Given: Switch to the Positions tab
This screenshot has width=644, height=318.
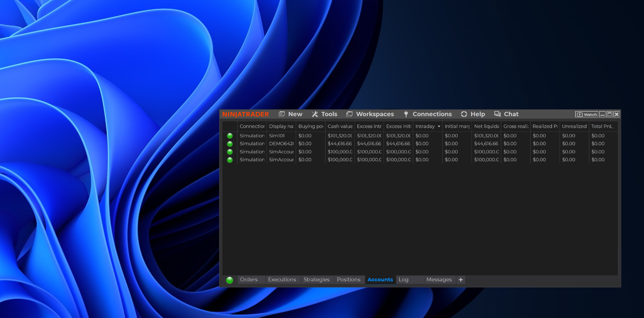Looking at the screenshot, I should (349, 280).
